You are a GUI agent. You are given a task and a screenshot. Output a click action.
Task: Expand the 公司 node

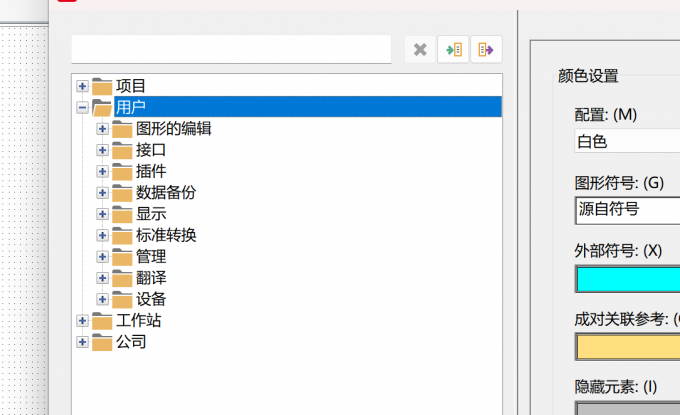coord(82,342)
